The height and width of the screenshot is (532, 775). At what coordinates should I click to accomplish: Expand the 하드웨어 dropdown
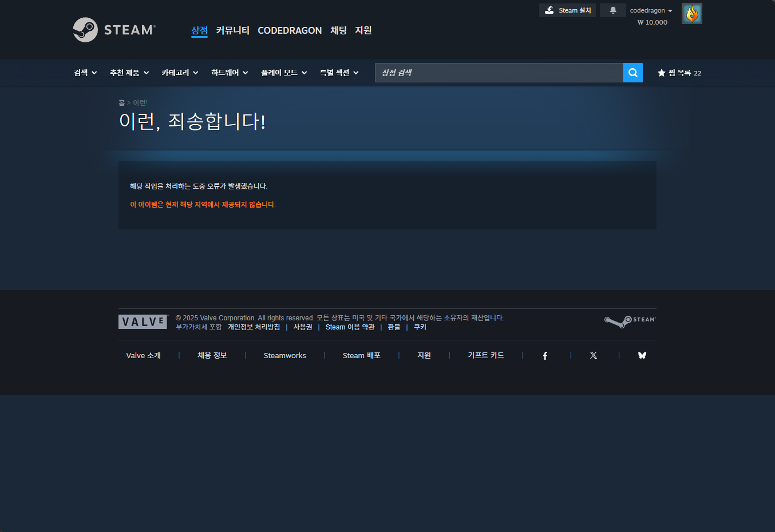click(x=230, y=73)
